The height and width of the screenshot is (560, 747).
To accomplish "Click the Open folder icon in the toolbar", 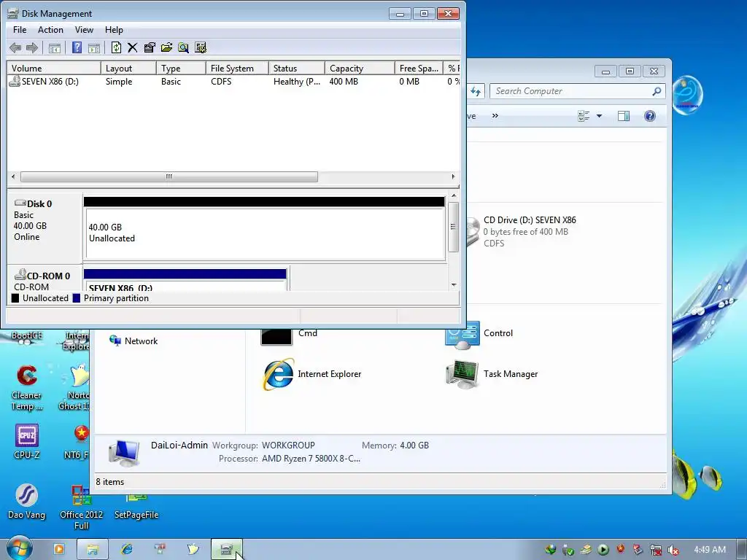I will (166, 47).
